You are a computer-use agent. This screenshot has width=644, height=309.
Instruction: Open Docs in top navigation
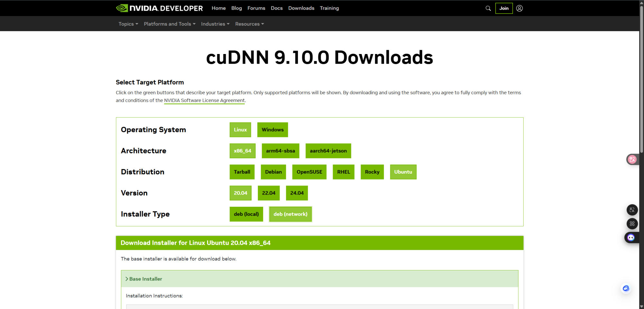(277, 8)
